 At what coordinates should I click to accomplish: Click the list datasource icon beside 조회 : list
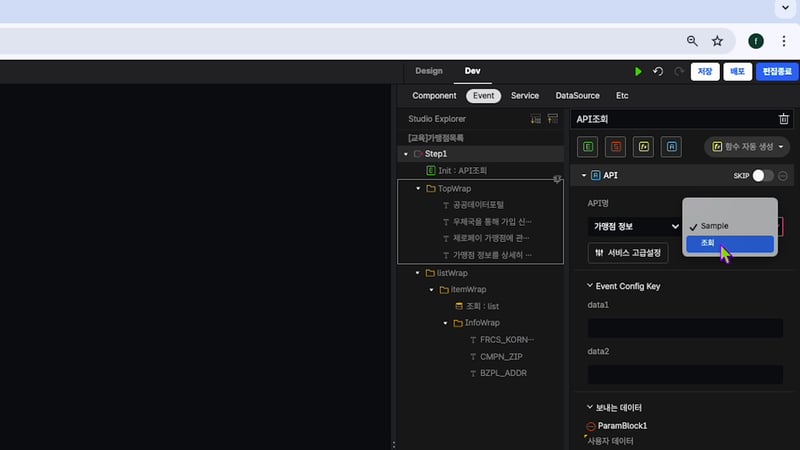[459, 306]
